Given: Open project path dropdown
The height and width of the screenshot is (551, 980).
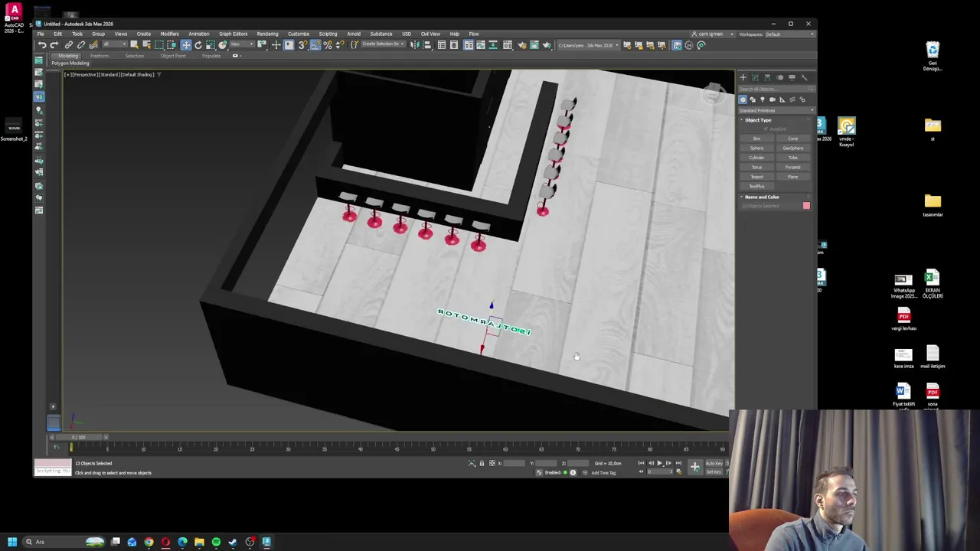Looking at the screenshot, I should (x=588, y=44).
